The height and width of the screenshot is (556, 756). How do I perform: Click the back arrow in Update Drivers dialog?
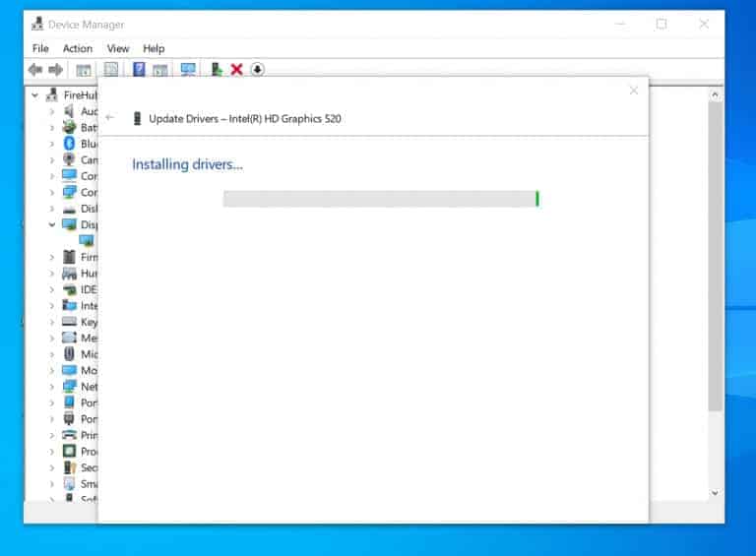point(110,117)
